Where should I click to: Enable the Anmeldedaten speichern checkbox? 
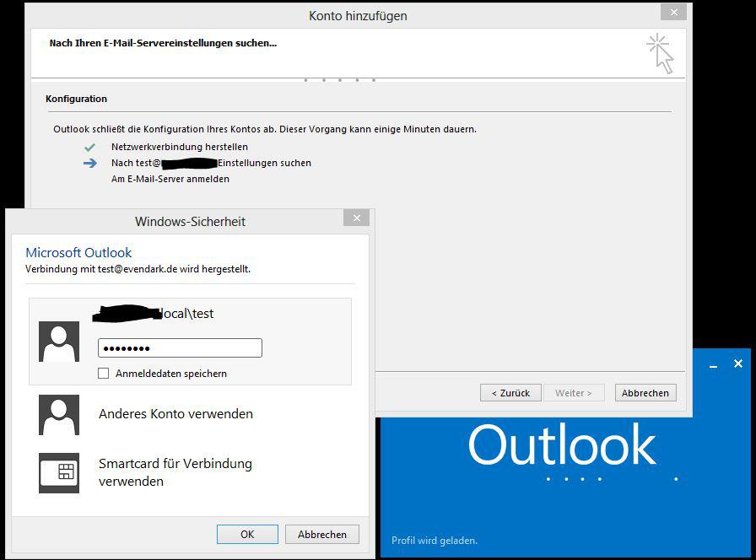(103, 373)
